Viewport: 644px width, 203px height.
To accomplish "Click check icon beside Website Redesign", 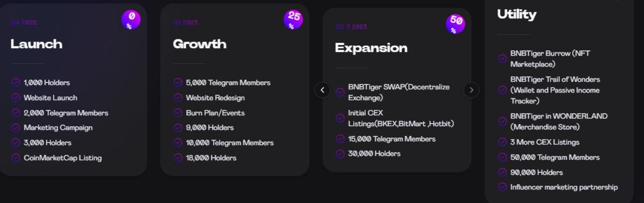I will [x=178, y=98].
